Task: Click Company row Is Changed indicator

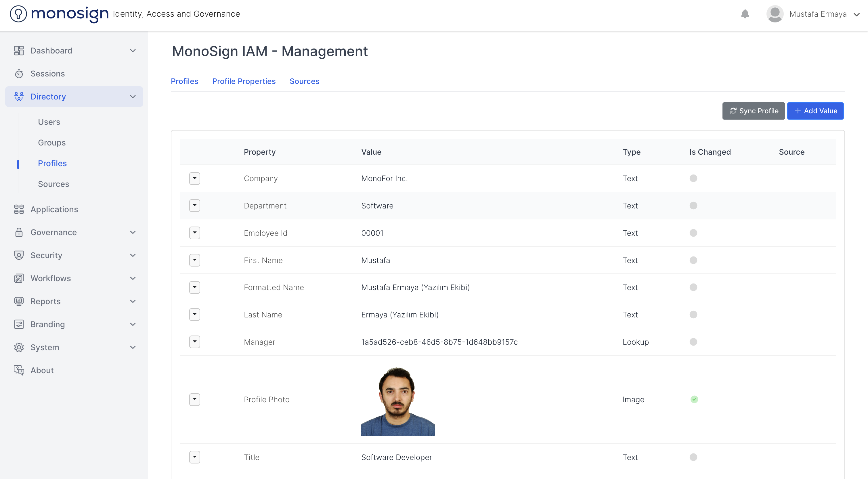Action: tap(693, 178)
